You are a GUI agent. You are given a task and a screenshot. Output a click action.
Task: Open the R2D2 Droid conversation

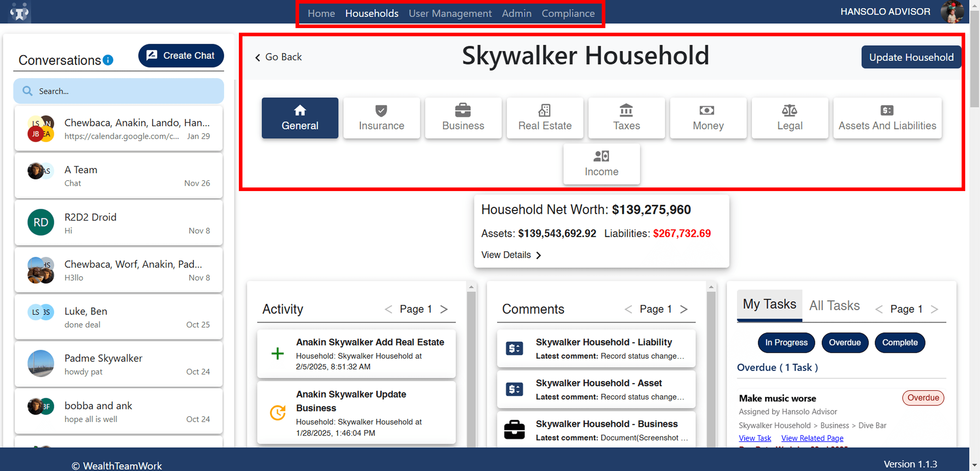(119, 223)
